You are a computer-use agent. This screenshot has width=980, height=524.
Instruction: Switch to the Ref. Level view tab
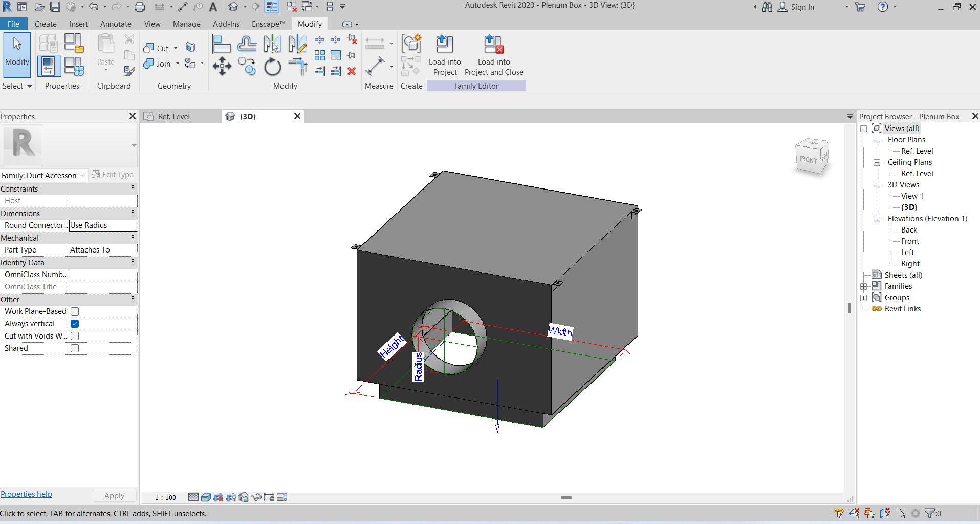tap(174, 117)
